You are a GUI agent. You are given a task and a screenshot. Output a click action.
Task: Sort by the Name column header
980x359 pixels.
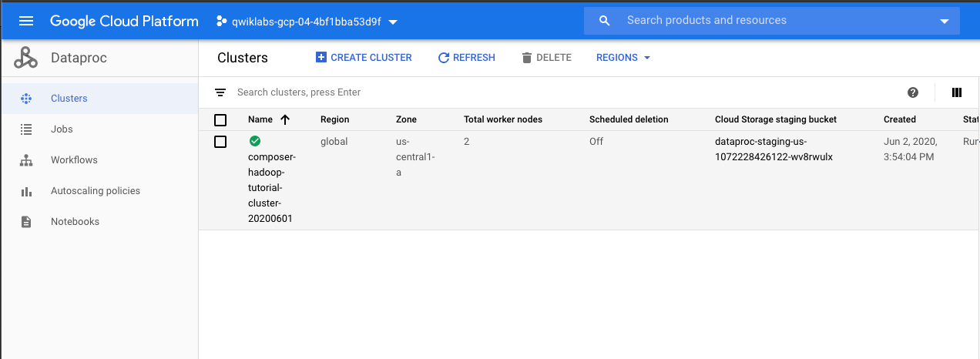pyautogui.click(x=260, y=119)
